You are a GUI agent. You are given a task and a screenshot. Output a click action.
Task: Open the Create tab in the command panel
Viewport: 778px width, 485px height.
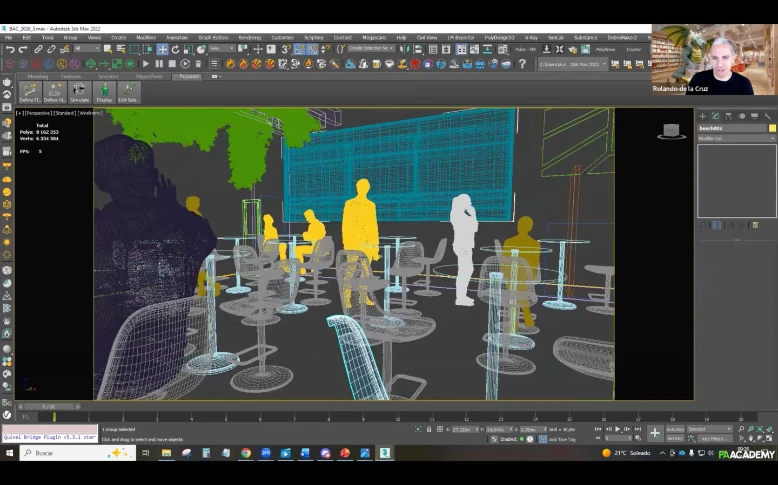click(x=702, y=116)
